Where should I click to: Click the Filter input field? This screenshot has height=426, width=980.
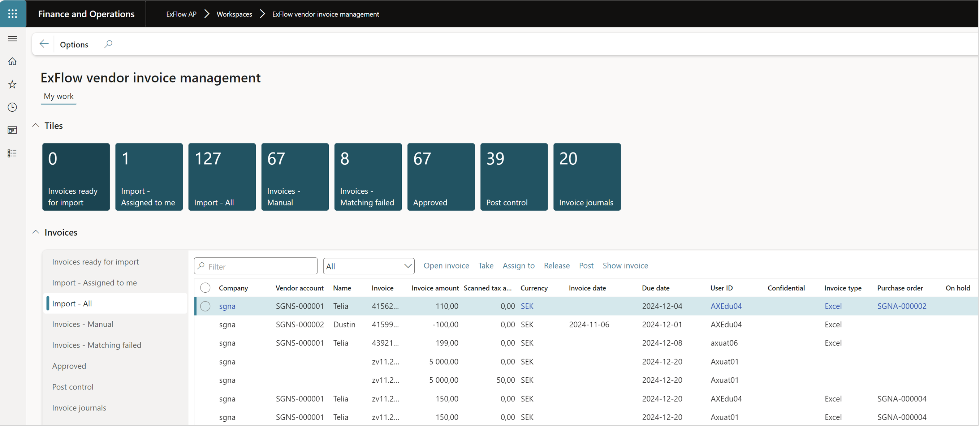(x=256, y=266)
